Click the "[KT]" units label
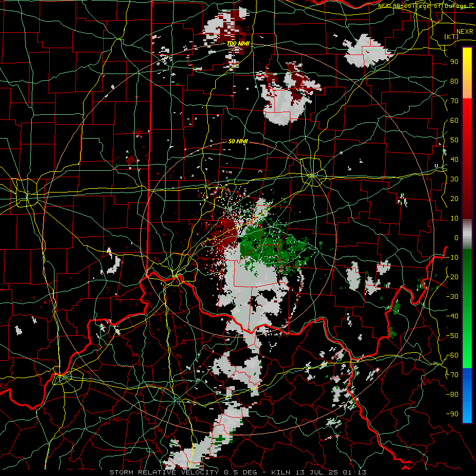Image resolution: width=476 pixels, height=476 pixels. [x=451, y=36]
